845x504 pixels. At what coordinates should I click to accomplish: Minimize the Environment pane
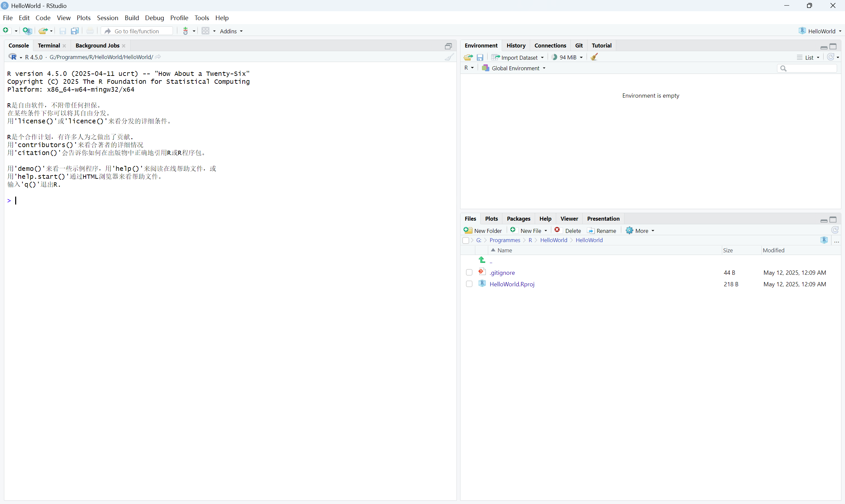coord(824,47)
